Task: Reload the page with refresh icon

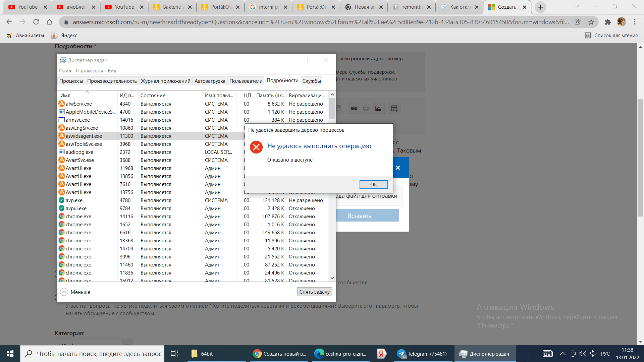Action: (36, 22)
